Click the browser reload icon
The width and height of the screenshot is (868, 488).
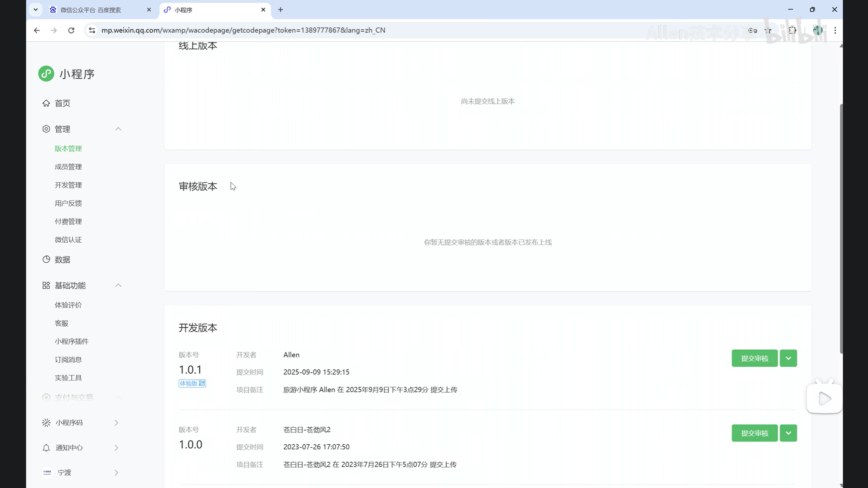pyautogui.click(x=71, y=30)
